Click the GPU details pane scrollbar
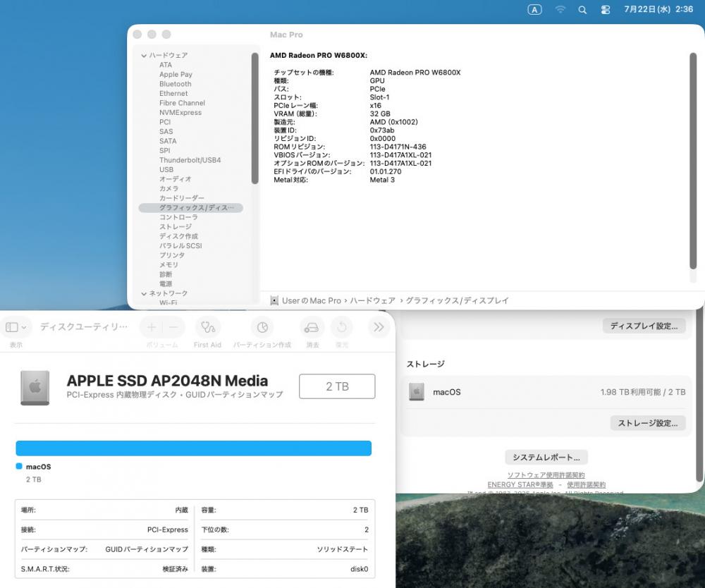The width and height of the screenshot is (705, 588). click(693, 161)
